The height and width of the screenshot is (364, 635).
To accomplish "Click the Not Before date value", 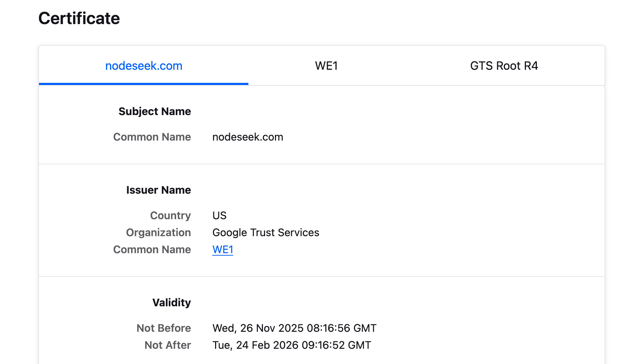I will tap(294, 328).
